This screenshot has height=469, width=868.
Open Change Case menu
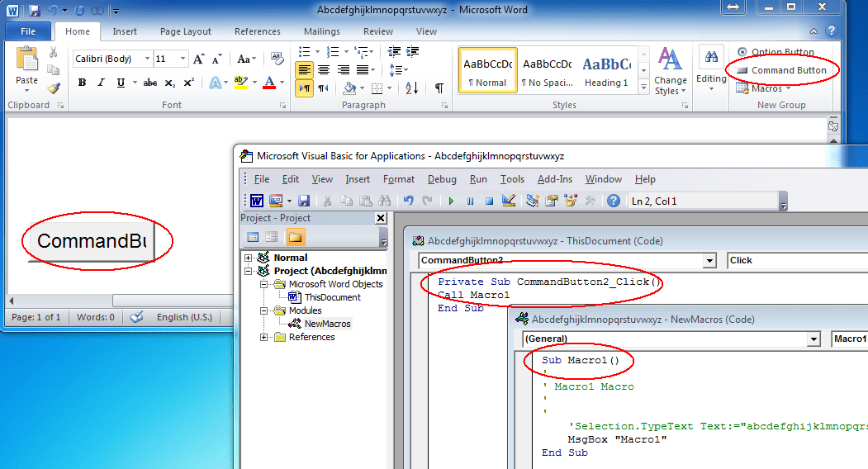[246, 59]
